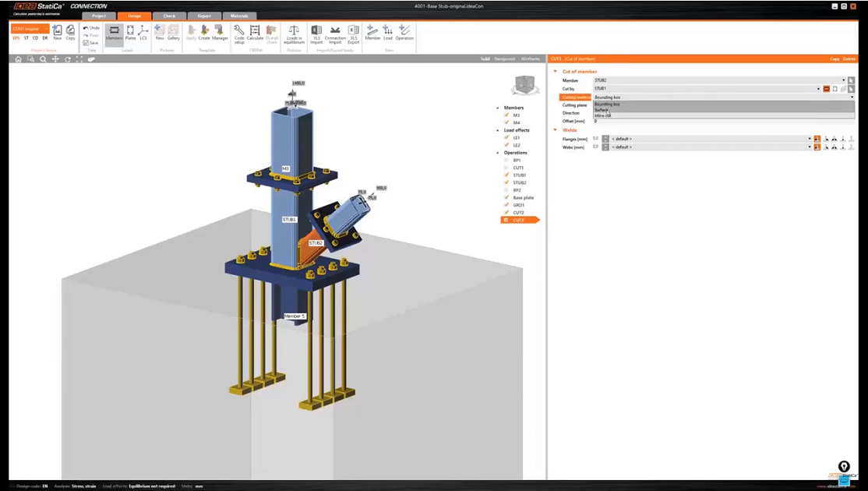This screenshot has width=868, height=491.
Task: Toggle the STUB1 operation checkbox
Action: (506, 175)
